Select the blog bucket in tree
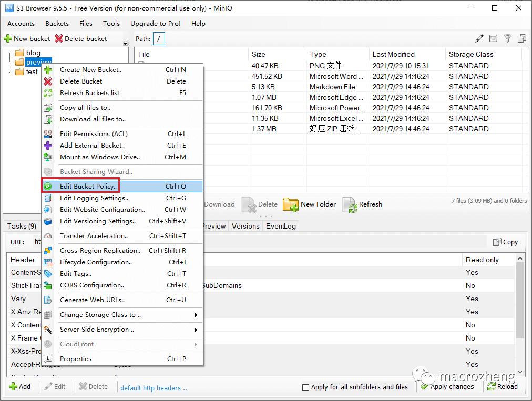Viewport: 532px width, 401px height. [x=33, y=53]
